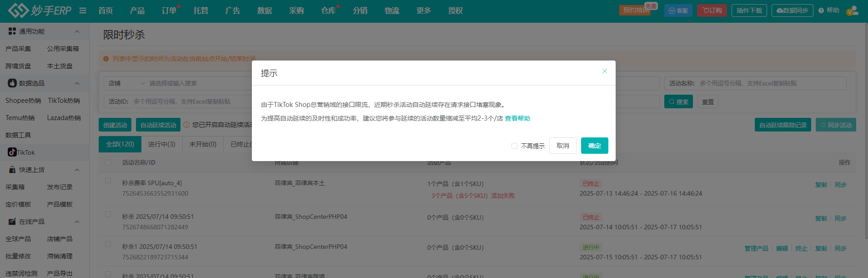Open the 更多 top menu
Screen dimensions: 868x278
pyautogui.click(x=424, y=10)
